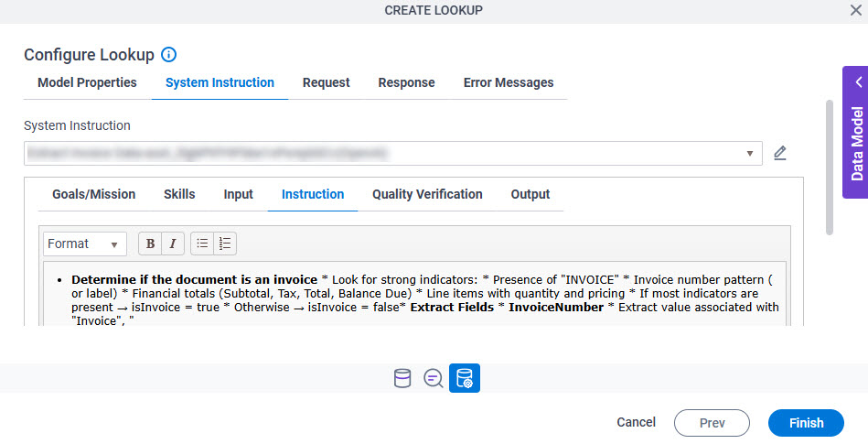868x444 pixels.
Task: Open the Quality Verification tab
Action: click(x=427, y=195)
